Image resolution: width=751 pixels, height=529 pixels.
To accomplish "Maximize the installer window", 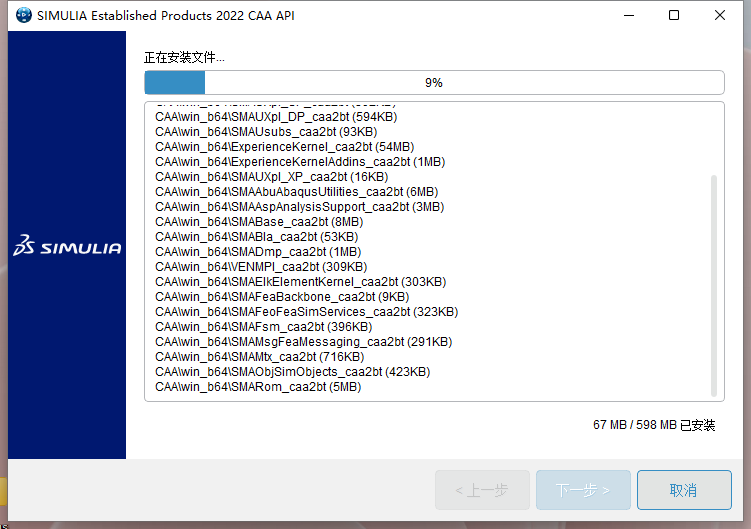I will (674, 15).
